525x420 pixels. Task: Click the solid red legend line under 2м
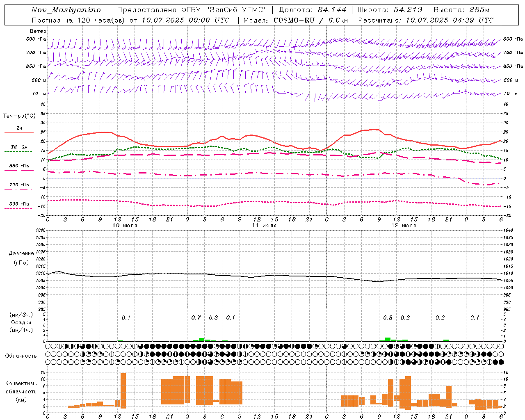[18, 133]
